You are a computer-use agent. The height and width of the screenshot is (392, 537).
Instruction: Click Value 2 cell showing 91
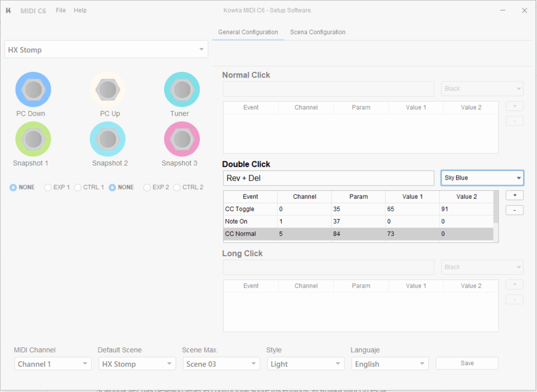pyautogui.click(x=466, y=209)
